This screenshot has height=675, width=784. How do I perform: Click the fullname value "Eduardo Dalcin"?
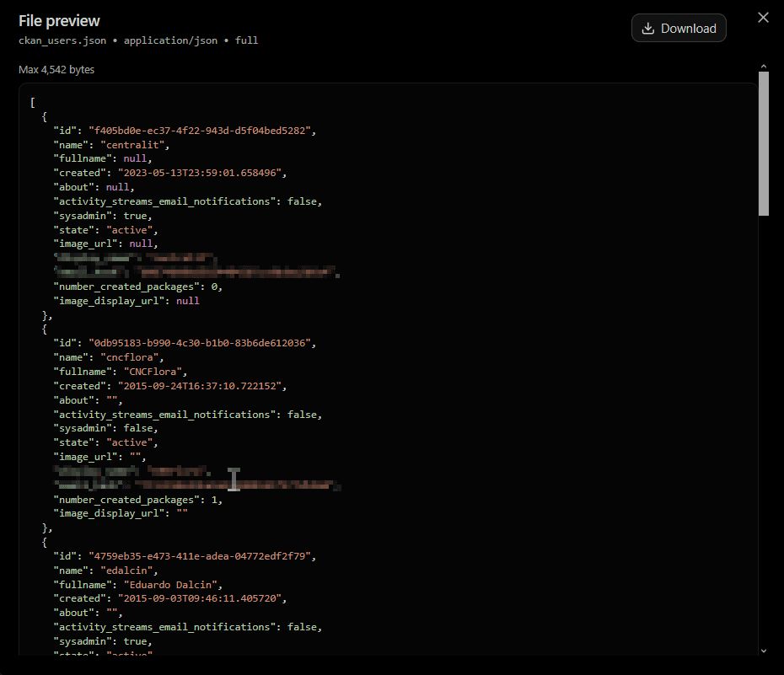point(170,585)
